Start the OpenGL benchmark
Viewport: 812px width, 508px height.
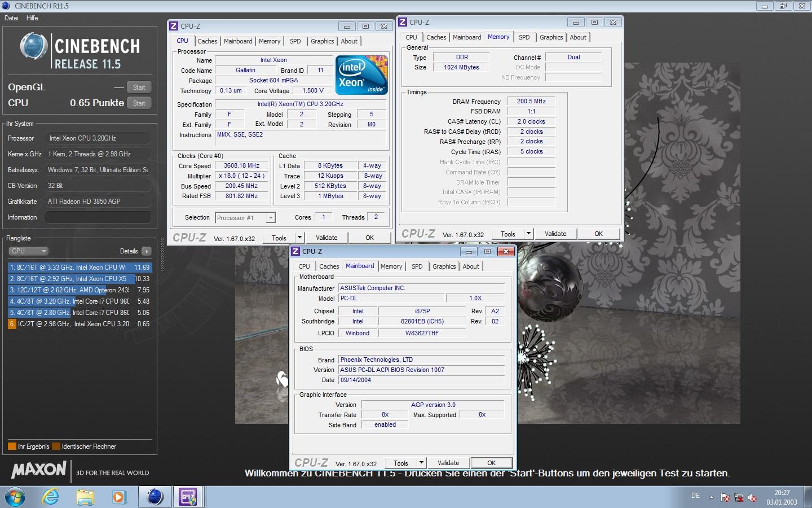pos(139,87)
